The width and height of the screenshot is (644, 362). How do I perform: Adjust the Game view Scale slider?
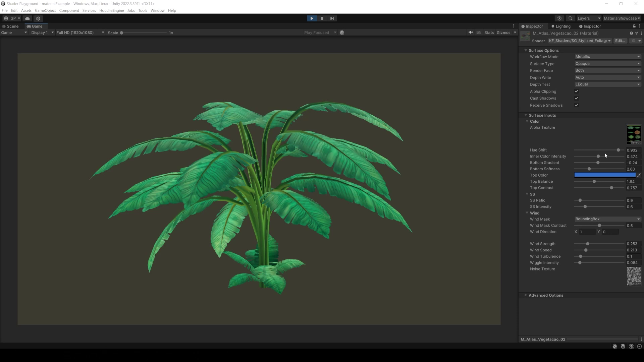(144, 33)
